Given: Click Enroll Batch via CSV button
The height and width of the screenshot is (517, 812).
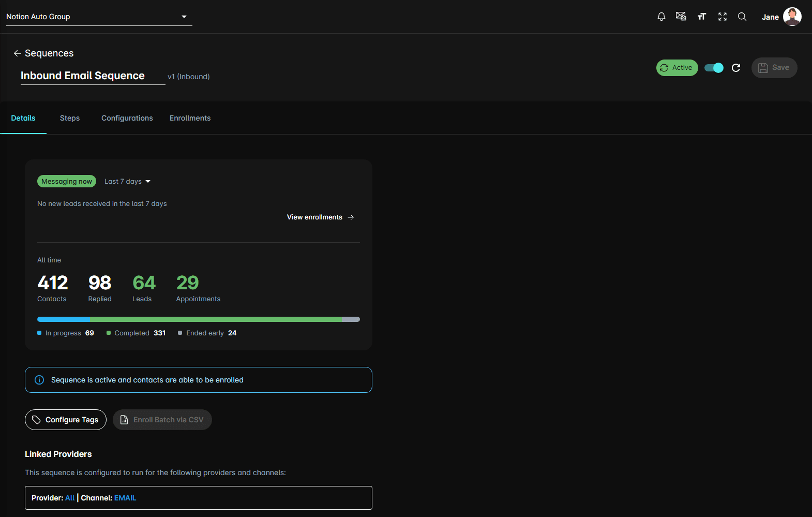Looking at the screenshot, I should [162, 420].
